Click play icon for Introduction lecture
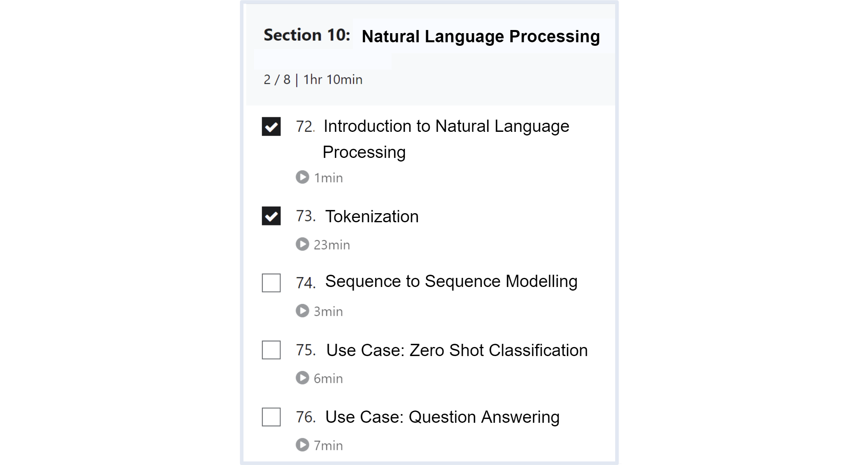Image resolution: width=868 pixels, height=465 pixels. tap(302, 177)
